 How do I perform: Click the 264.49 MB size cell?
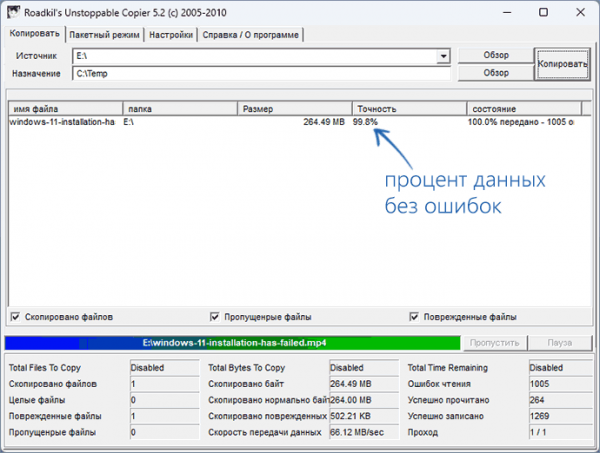click(x=324, y=122)
